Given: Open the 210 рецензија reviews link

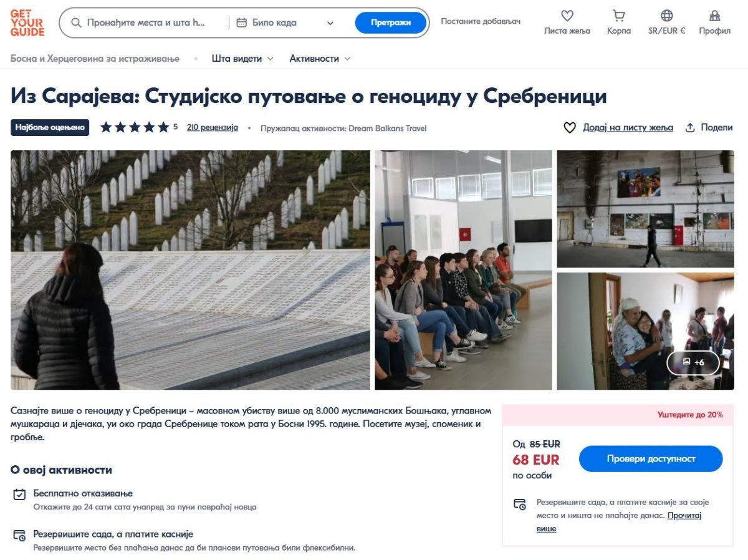Looking at the screenshot, I should [213, 127].
